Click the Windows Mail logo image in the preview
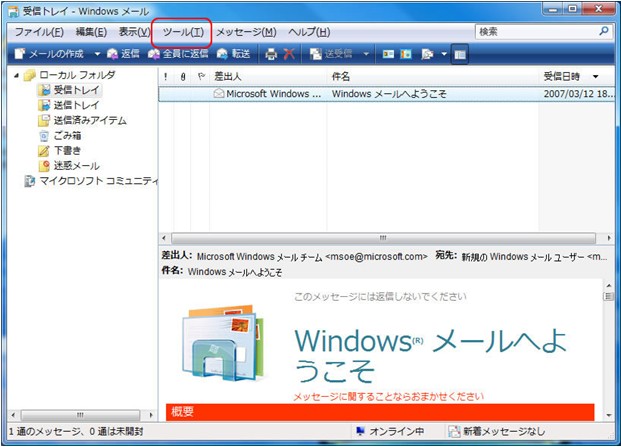621x447 pixels. [224, 345]
